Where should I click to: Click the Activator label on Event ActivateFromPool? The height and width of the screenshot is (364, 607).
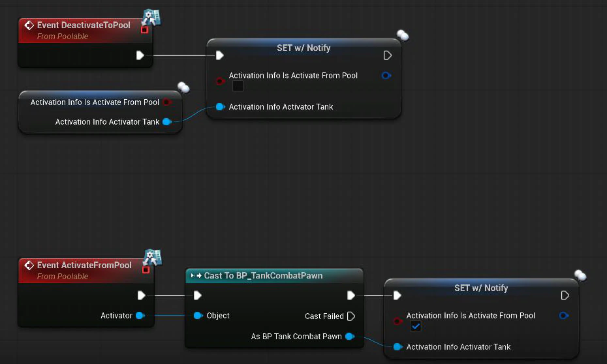click(x=117, y=316)
